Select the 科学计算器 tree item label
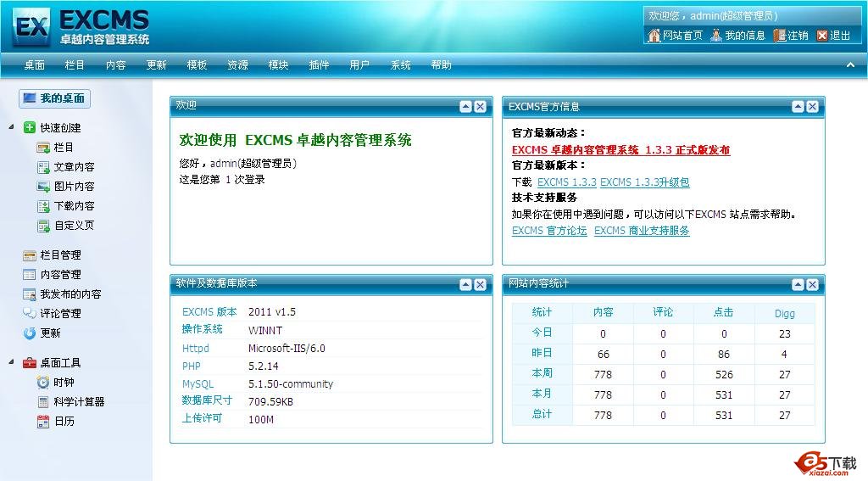 [x=79, y=402]
